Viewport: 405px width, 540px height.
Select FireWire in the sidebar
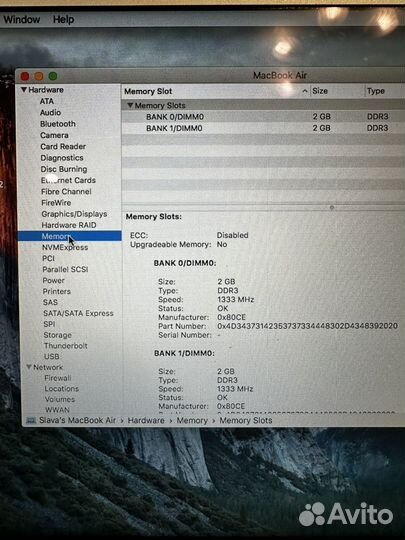56,202
